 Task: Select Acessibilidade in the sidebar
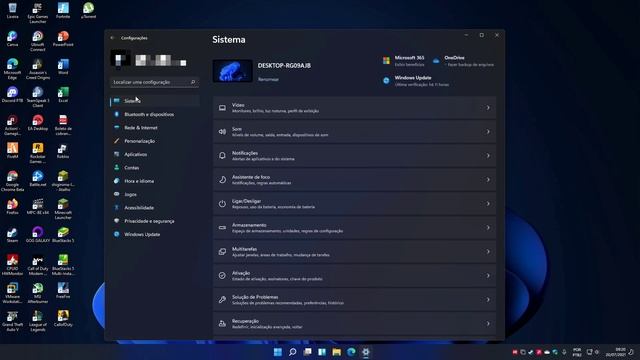point(155,208)
